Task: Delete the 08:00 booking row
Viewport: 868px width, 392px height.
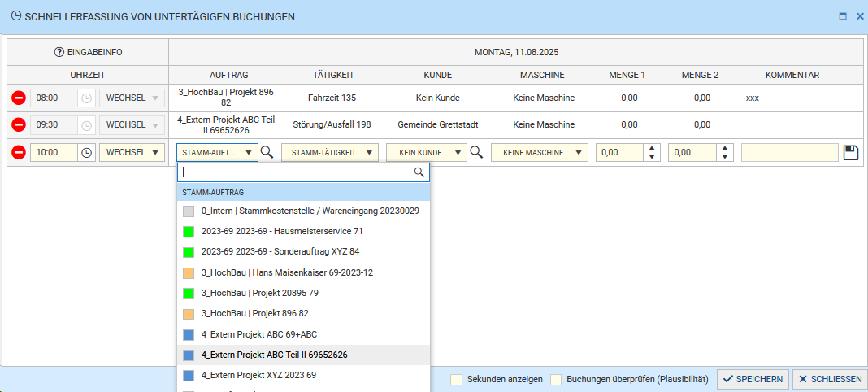Action: [18, 98]
